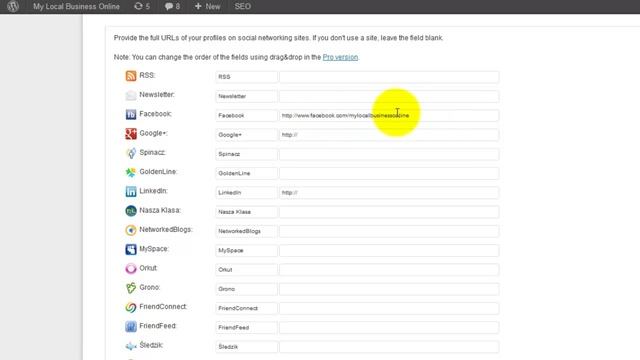The image size is (640, 360).
Task: Click the Nasza Klasa icon
Action: (x=131, y=211)
